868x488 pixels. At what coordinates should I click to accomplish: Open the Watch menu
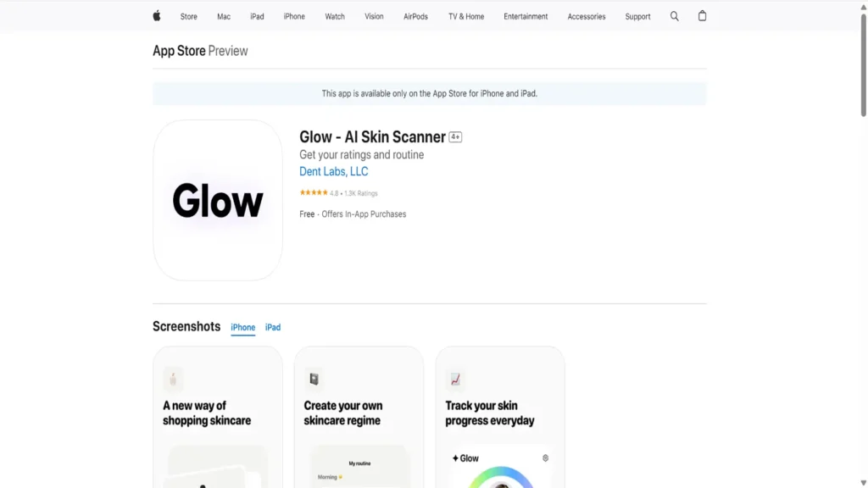pos(335,17)
